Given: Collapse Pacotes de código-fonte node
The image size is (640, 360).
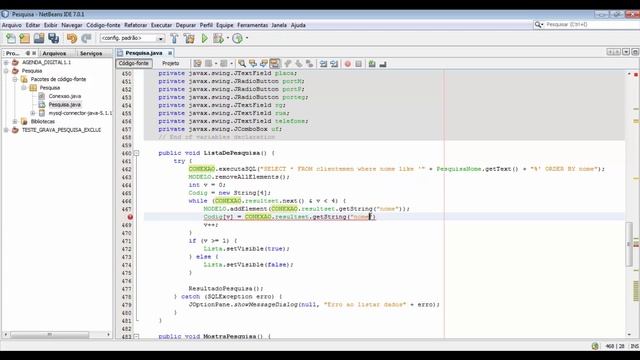Looking at the screenshot, I should [15, 79].
